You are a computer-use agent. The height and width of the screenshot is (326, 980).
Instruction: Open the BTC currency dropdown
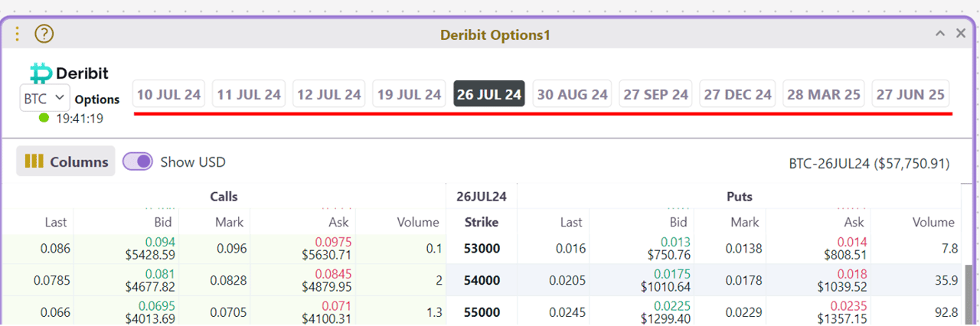[45, 99]
